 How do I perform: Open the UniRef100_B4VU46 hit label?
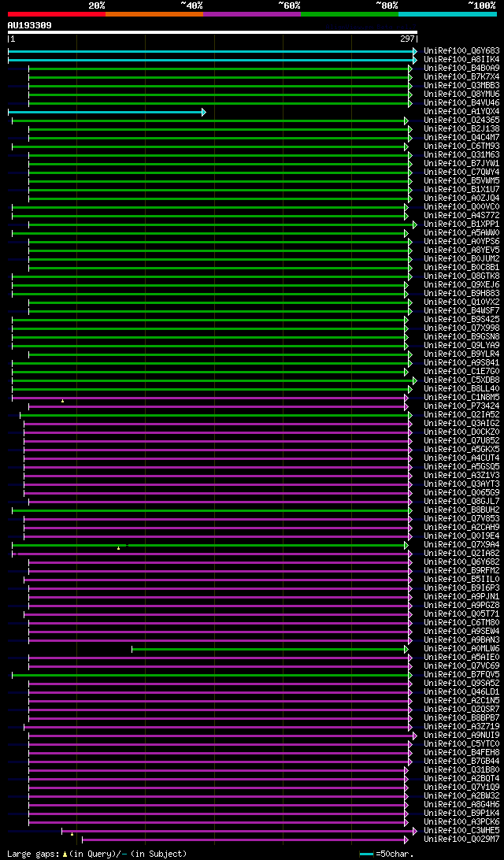click(x=461, y=103)
